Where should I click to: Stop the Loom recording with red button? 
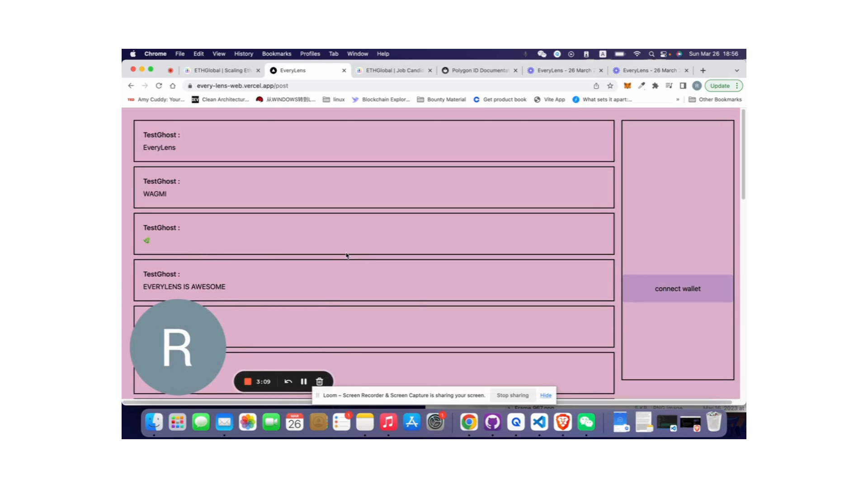[248, 381]
